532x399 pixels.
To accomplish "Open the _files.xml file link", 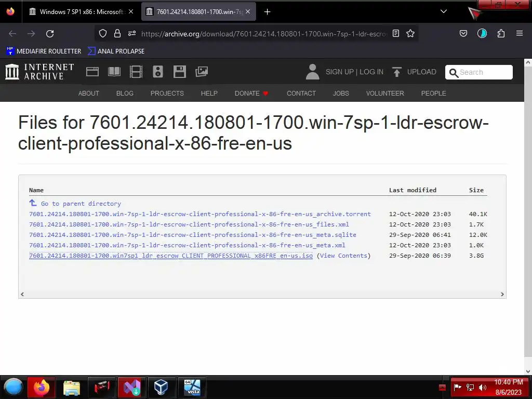I will [x=189, y=224].
